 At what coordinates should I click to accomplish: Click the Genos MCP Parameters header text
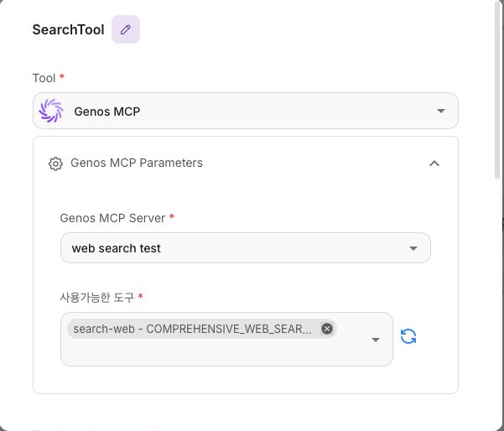(x=137, y=163)
